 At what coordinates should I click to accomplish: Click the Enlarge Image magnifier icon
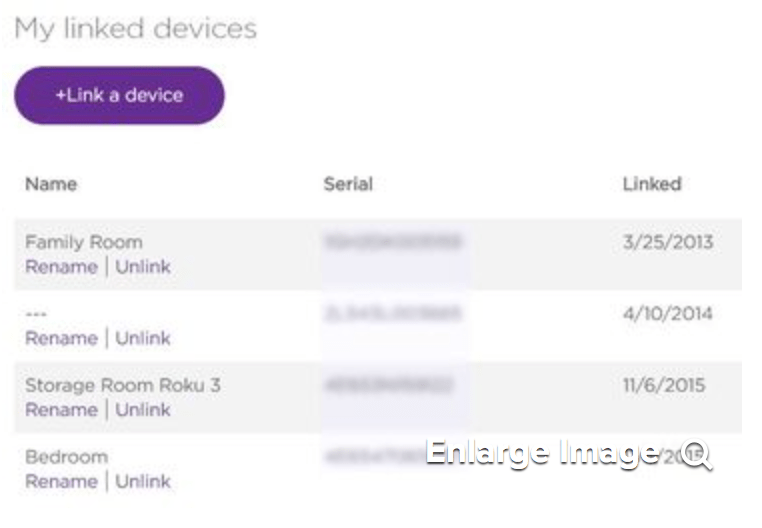[x=696, y=455]
